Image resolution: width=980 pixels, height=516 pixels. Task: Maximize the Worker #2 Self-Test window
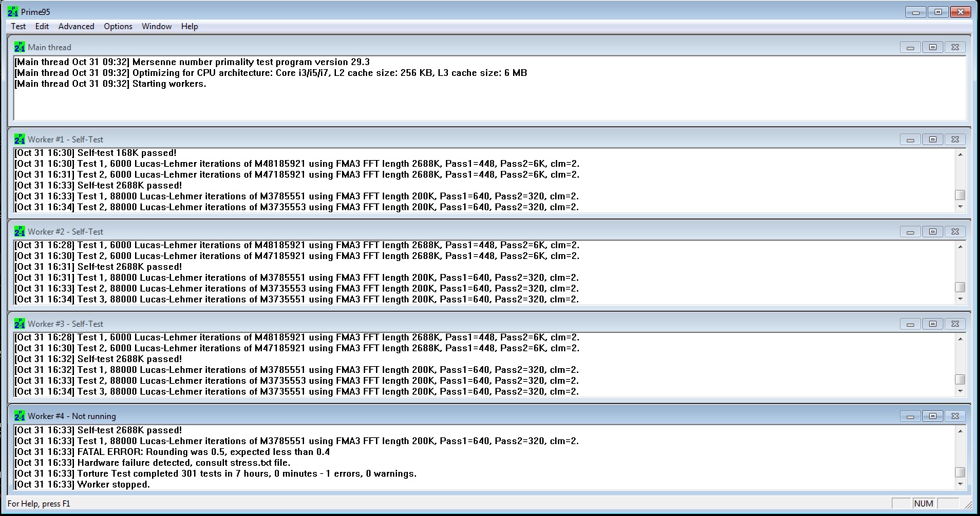tap(932, 232)
